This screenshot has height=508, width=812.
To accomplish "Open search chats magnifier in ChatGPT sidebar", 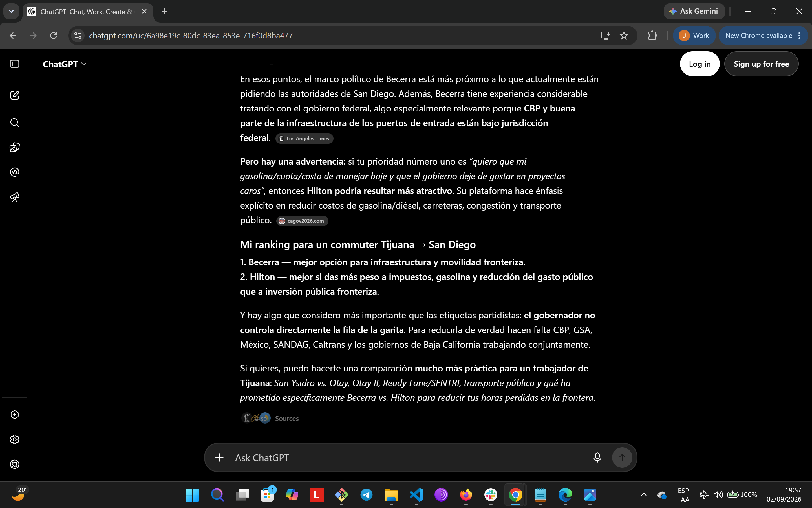I will 14,122.
